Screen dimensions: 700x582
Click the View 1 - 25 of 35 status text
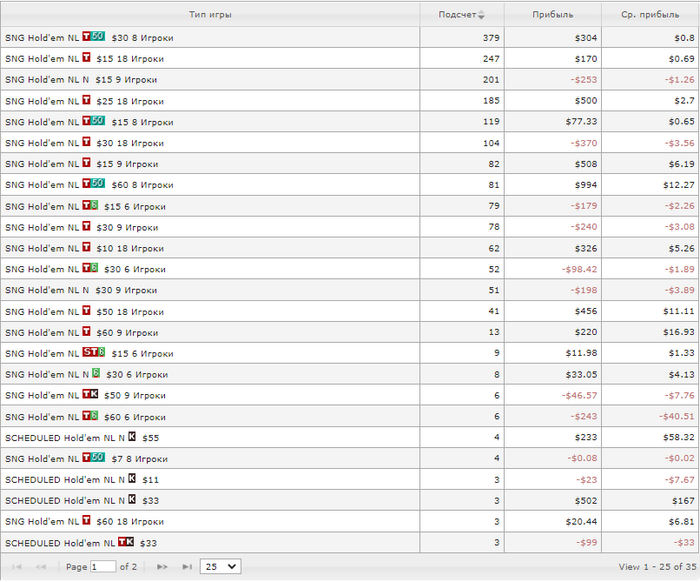click(657, 567)
